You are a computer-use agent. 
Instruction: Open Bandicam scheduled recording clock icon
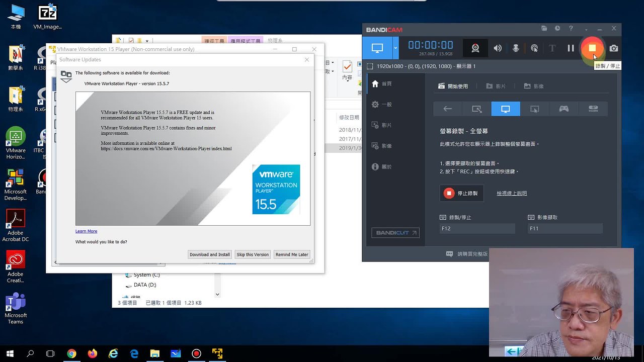pos(557,29)
